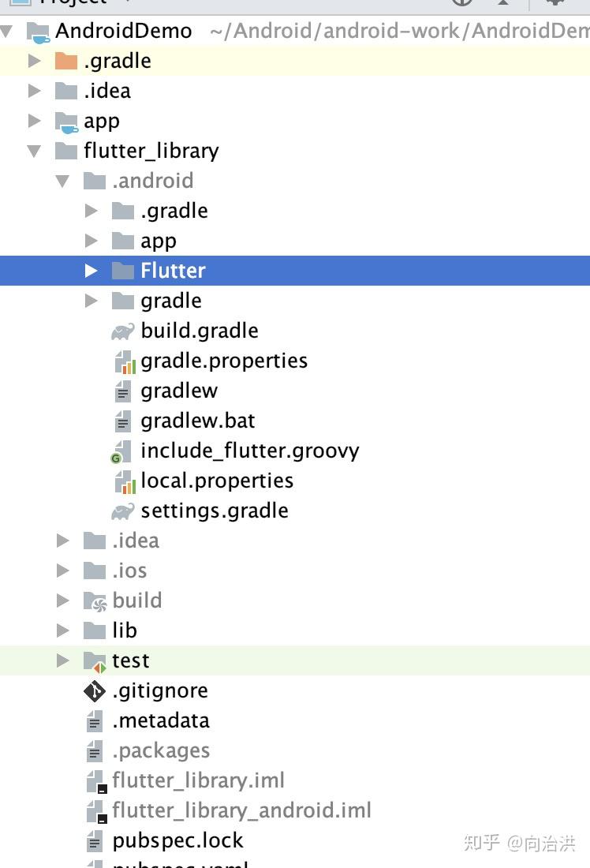This screenshot has height=868, width=590.
Task: Click the orange .gradle folder icon
Action: [x=66, y=62]
